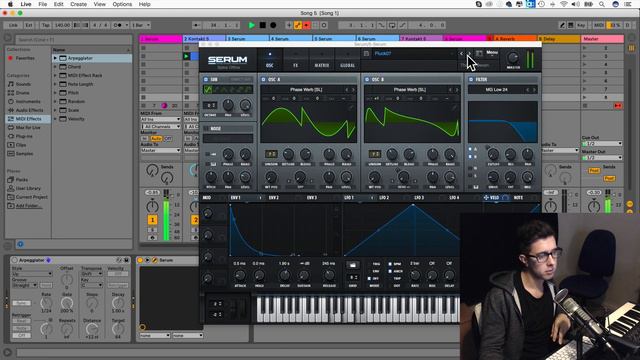Expand the Chord item in browser
The image size is (640, 360).
(55, 67)
